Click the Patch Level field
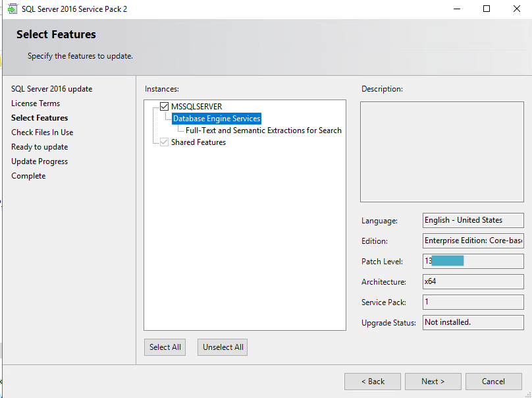The image size is (532, 398). pos(473,261)
